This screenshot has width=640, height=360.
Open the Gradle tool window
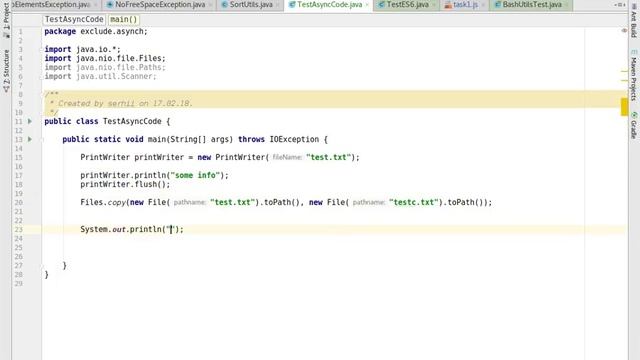pyautogui.click(x=633, y=125)
